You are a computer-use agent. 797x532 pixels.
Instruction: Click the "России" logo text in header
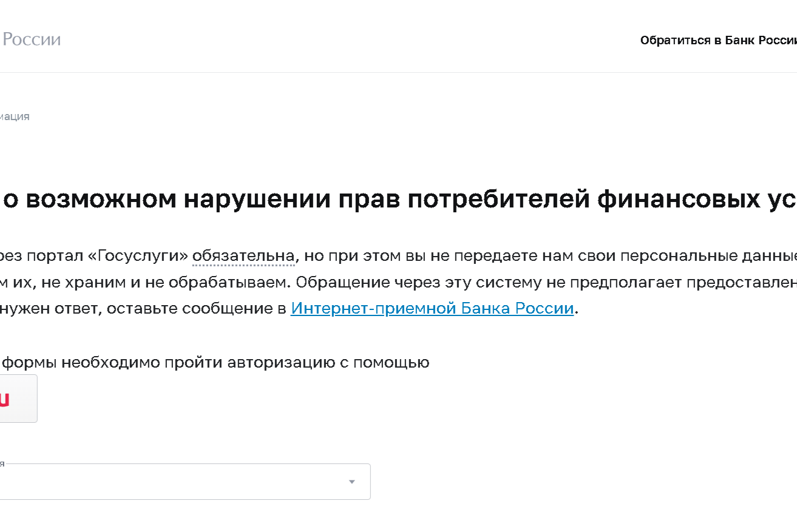click(x=32, y=40)
